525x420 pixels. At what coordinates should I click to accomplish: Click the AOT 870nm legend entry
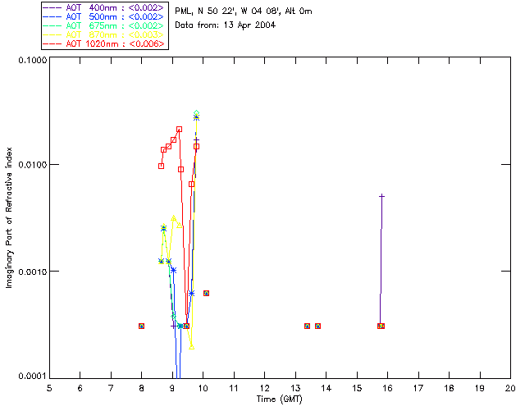pyautogui.click(x=104, y=34)
